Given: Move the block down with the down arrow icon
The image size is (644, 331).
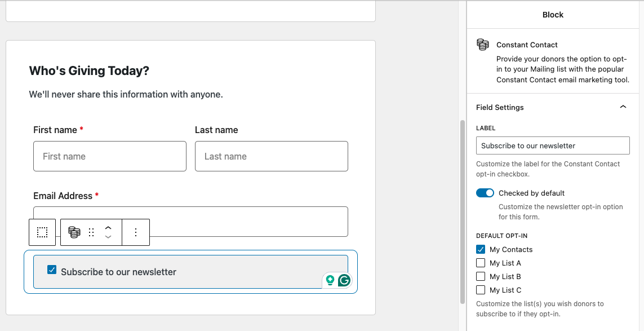Looking at the screenshot, I should (108, 237).
